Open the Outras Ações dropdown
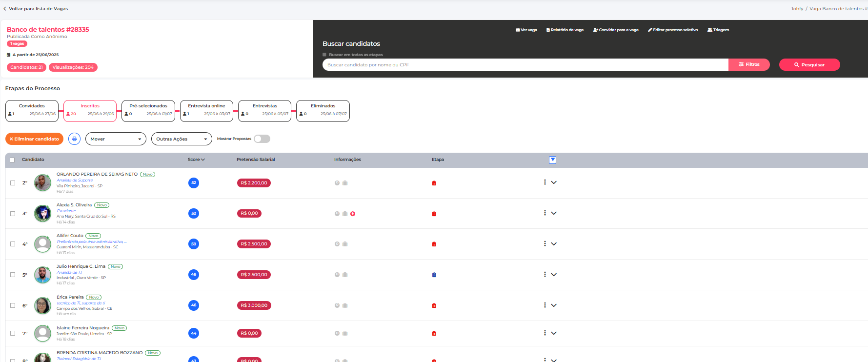This screenshot has width=868, height=362. pos(182,139)
